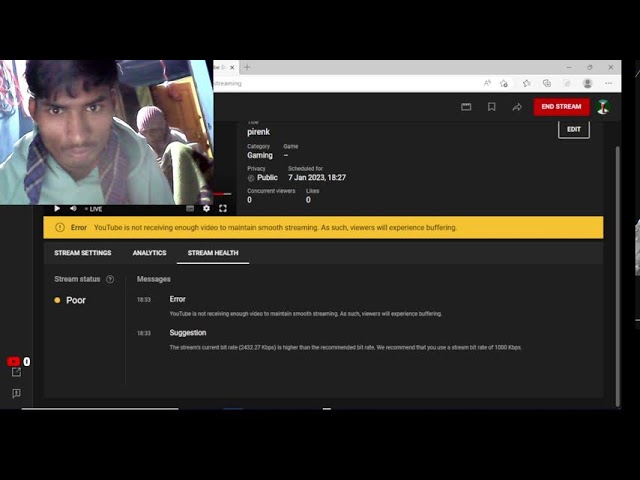
Task: Open the share arrow icon
Action: tap(517, 106)
